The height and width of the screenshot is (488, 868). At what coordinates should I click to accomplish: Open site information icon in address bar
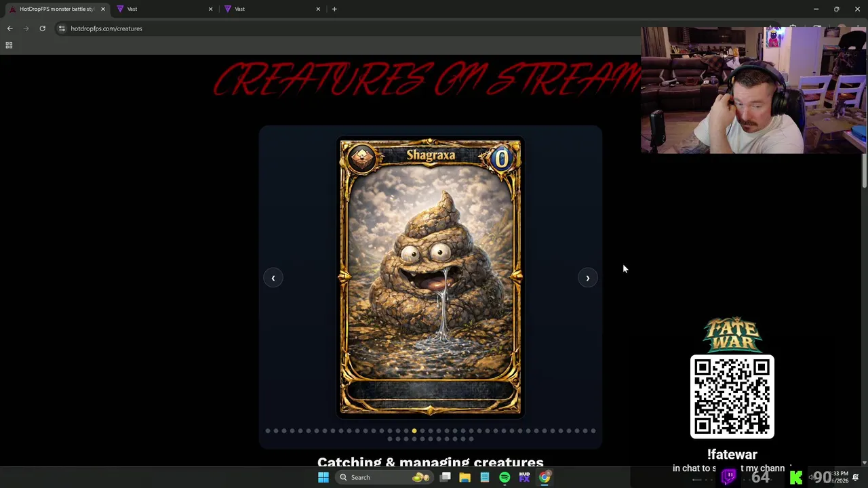click(x=62, y=28)
